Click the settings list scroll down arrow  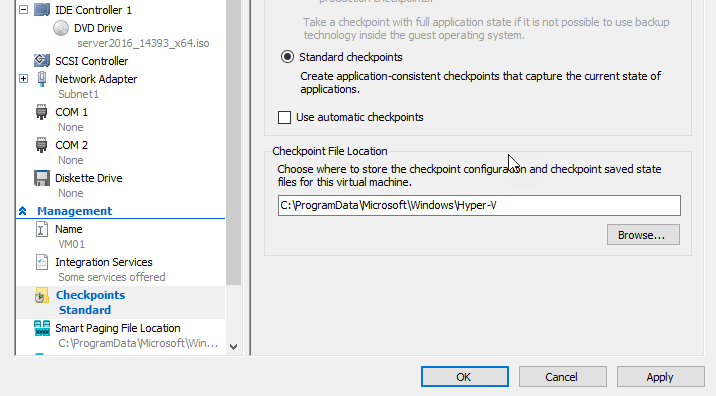tap(233, 347)
